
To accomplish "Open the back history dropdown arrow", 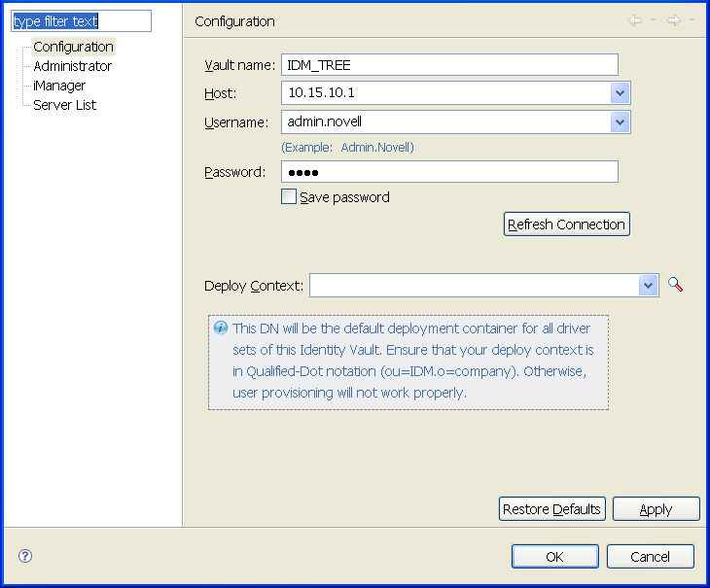I will point(653,19).
